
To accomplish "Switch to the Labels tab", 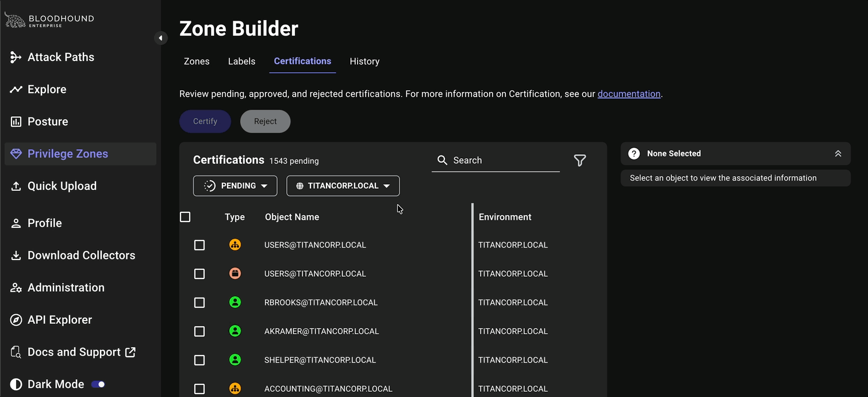I will coord(241,61).
